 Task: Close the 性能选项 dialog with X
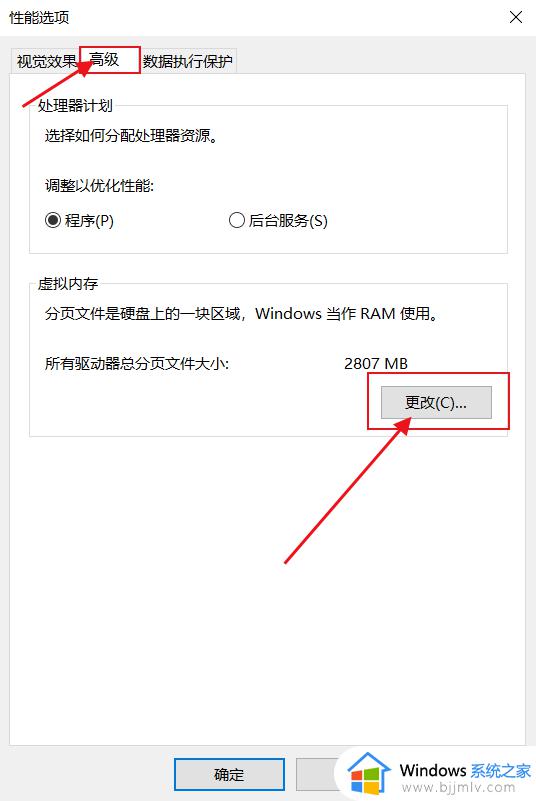pyautogui.click(x=516, y=17)
